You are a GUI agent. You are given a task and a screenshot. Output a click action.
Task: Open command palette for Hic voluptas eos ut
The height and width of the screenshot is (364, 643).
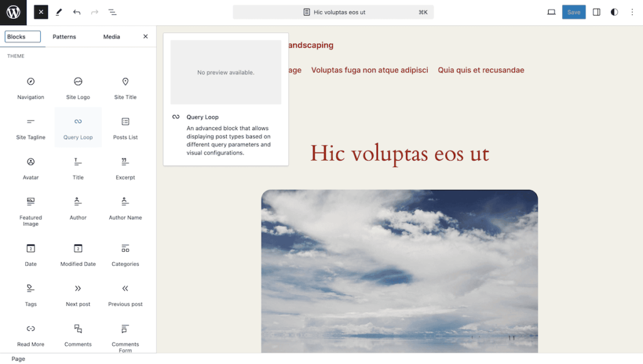tap(333, 12)
